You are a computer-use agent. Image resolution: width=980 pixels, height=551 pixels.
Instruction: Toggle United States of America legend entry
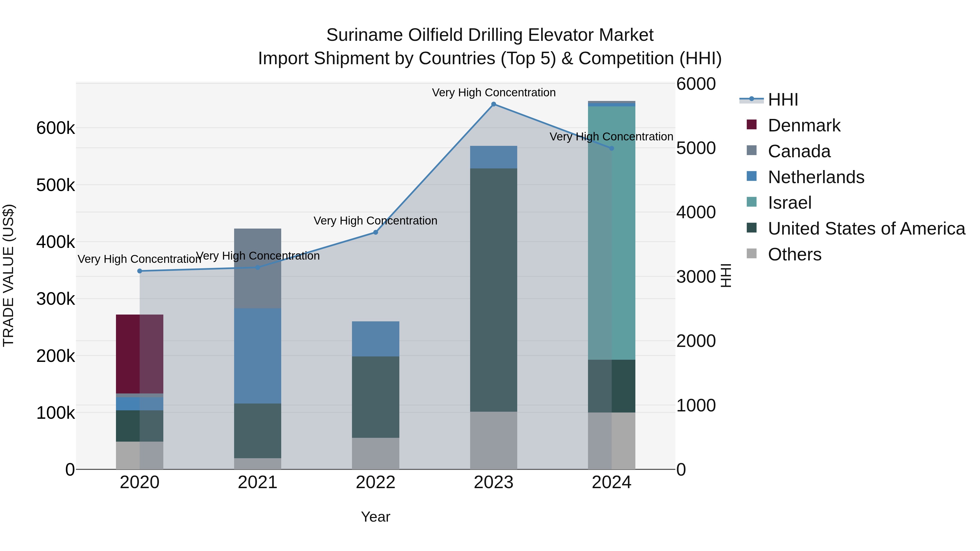pyautogui.click(x=856, y=229)
